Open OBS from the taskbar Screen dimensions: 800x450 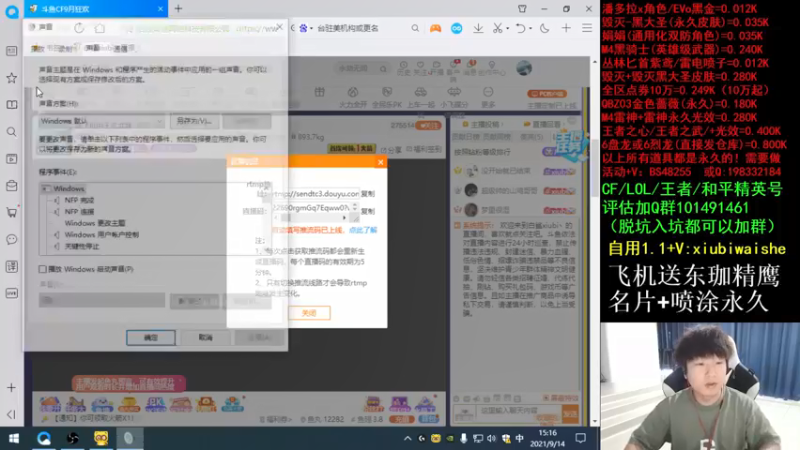72,438
